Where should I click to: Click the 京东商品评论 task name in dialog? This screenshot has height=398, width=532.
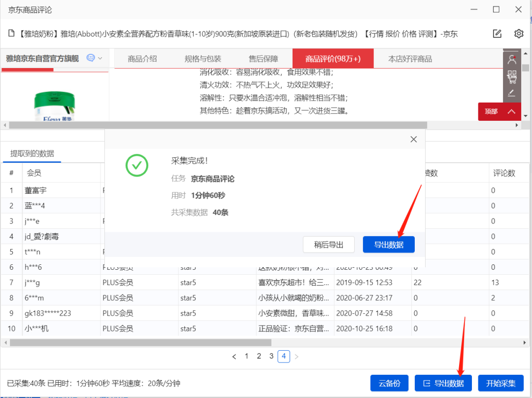coord(212,179)
